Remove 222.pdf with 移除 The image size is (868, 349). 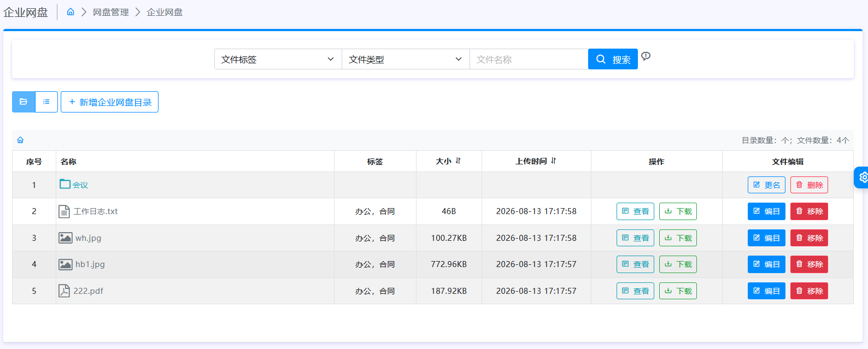(809, 291)
